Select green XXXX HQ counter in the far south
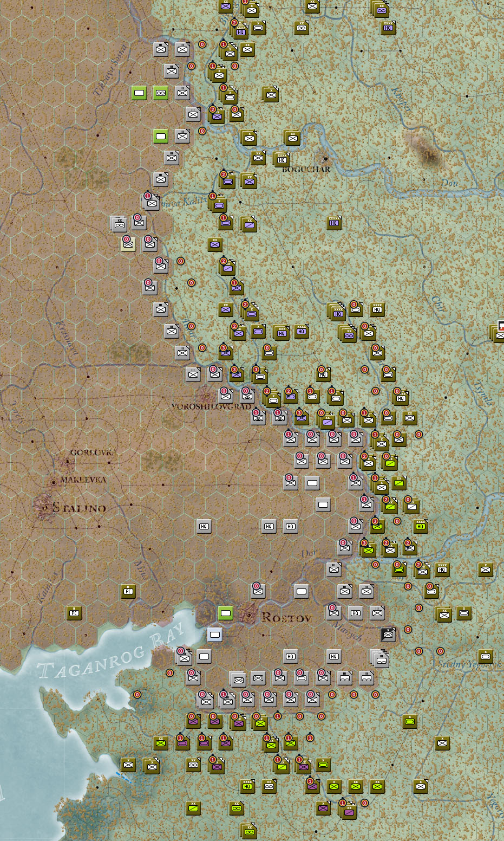504x841 pixels. [x=247, y=786]
